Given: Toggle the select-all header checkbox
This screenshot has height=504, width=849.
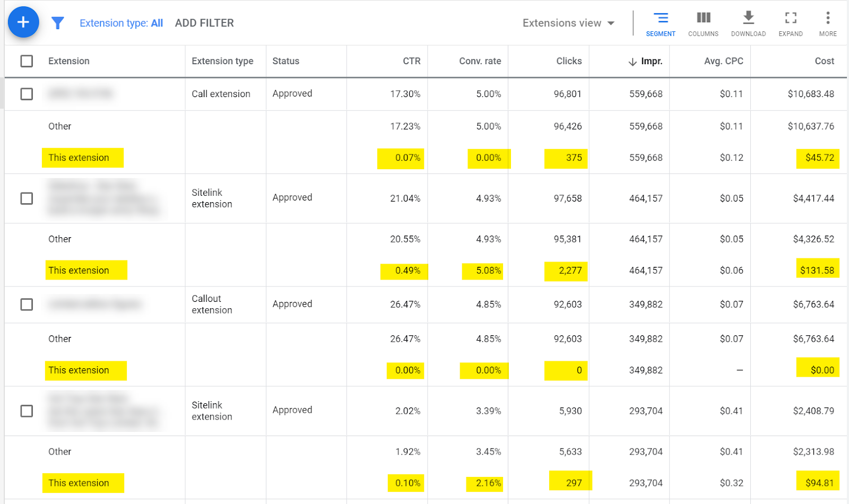Looking at the screenshot, I should (27, 61).
